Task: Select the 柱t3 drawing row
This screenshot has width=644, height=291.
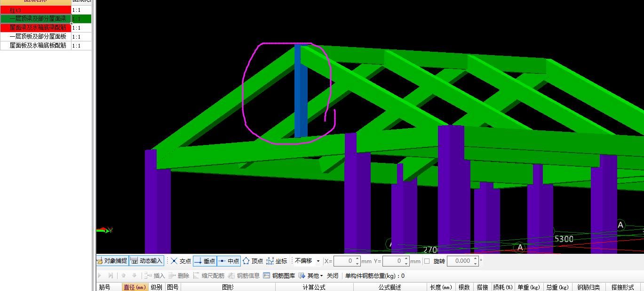Action: (36, 10)
